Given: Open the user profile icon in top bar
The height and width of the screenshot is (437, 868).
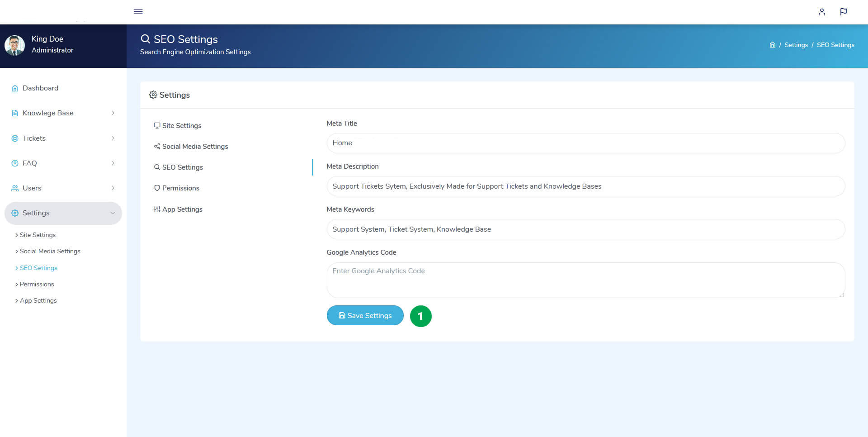Looking at the screenshot, I should coord(822,12).
